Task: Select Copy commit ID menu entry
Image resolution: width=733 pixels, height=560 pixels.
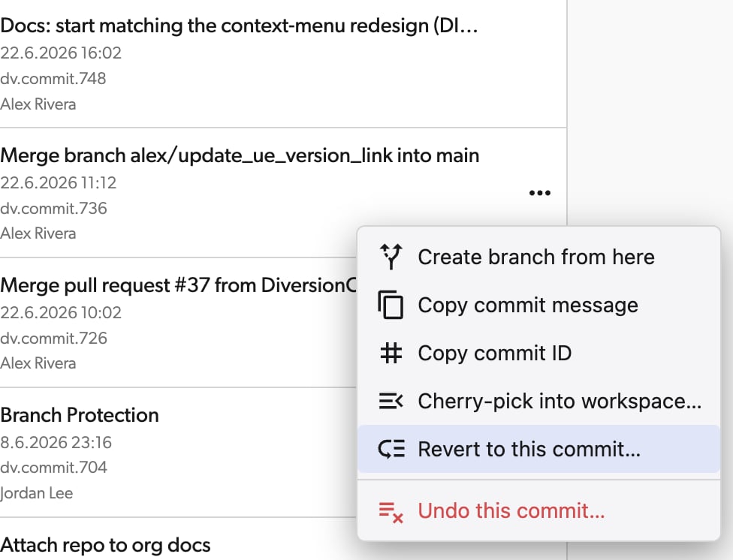Action: 538,353
